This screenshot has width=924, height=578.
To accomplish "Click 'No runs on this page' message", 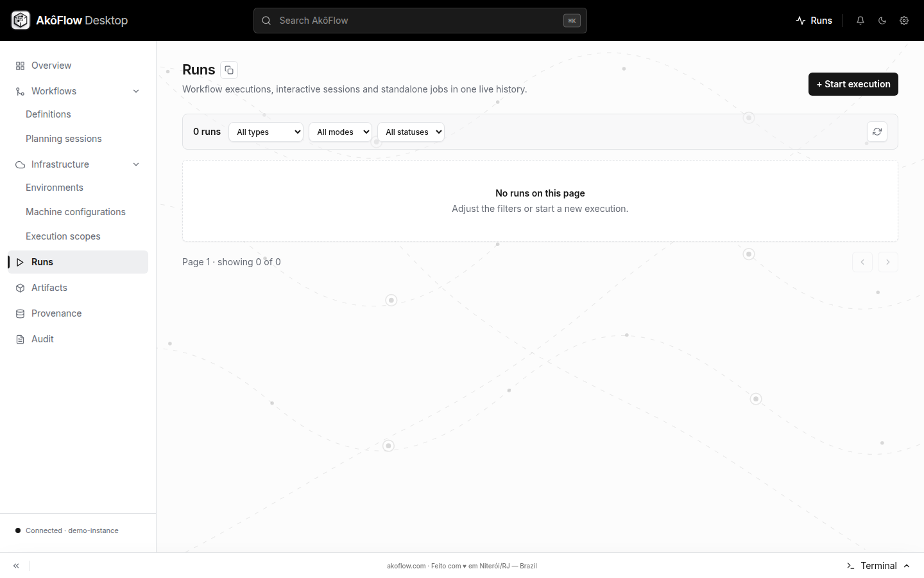I will (x=540, y=193).
